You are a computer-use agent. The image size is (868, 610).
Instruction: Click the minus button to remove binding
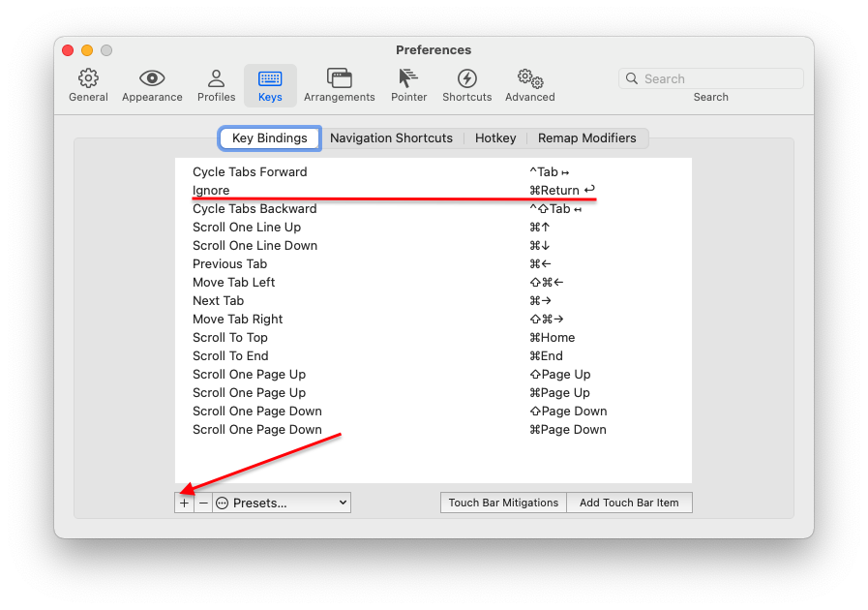coord(203,503)
